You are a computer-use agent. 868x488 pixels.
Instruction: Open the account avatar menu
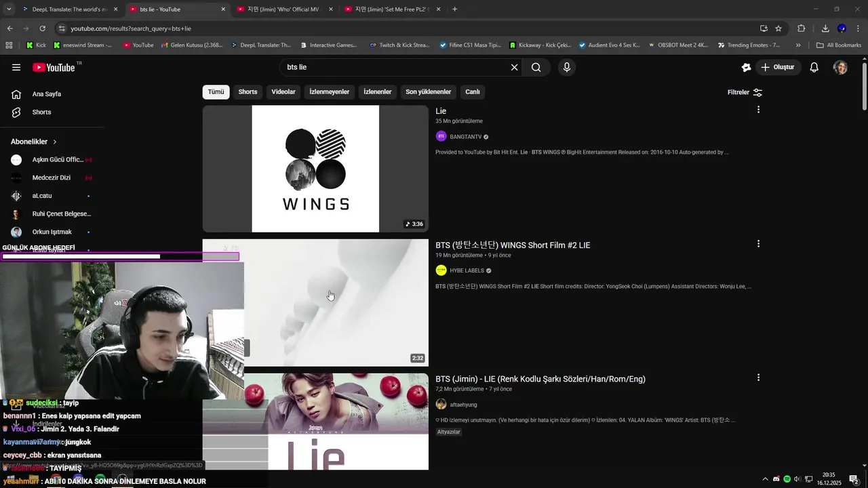(x=840, y=67)
